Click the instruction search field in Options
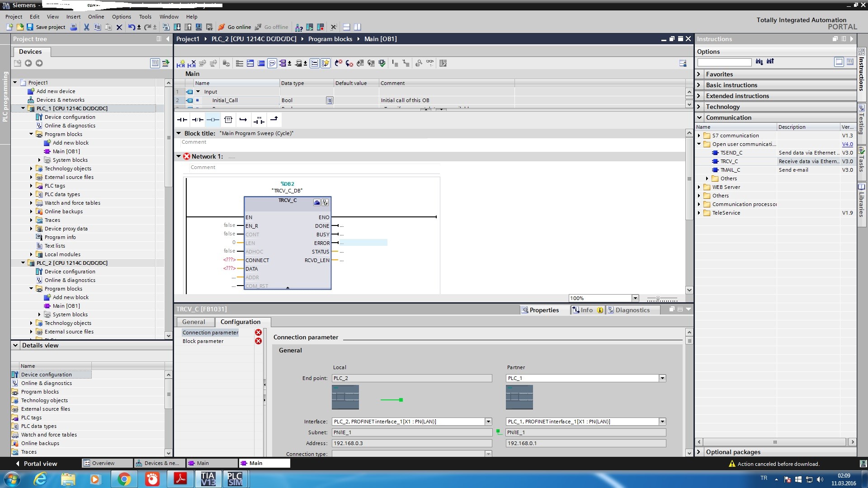Image resolution: width=868 pixels, height=488 pixels. tap(724, 62)
